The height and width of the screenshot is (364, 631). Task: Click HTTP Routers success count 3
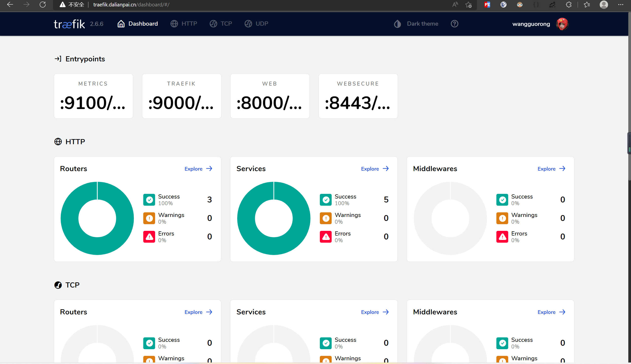tap(209, 200)
